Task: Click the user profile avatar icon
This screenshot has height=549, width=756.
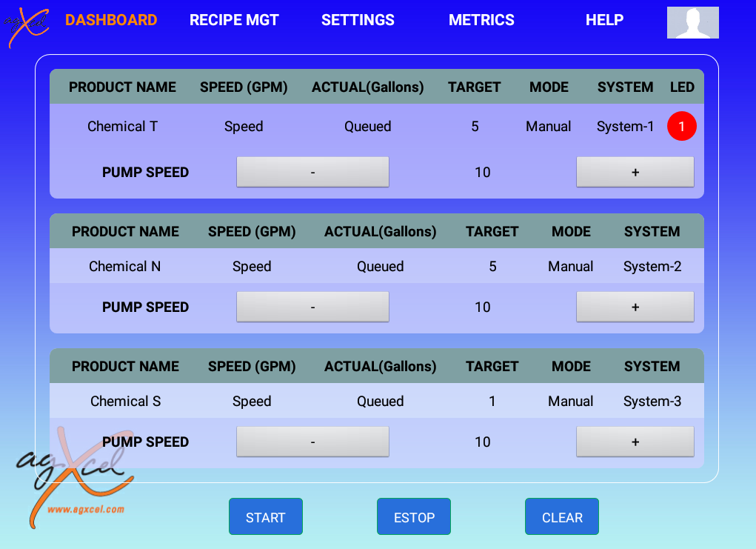Action: click(692, 23)
